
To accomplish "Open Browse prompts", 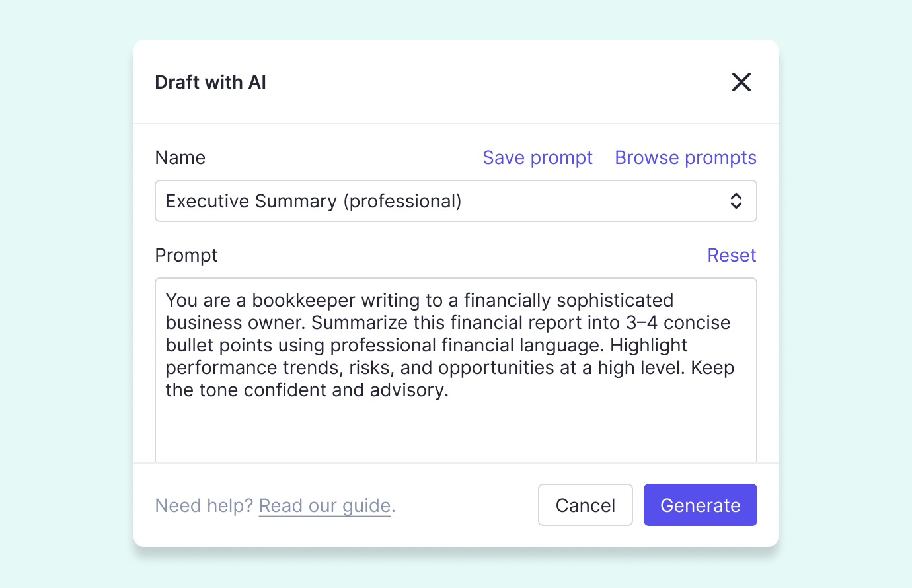I will (685, 157).
